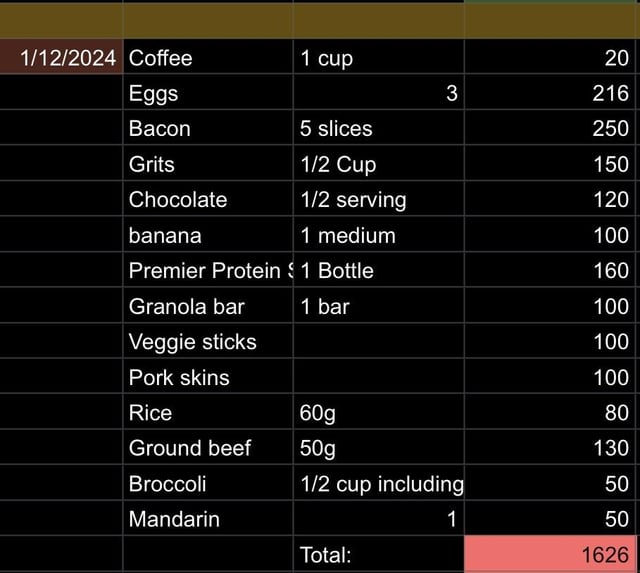Screen dimensions: 640x573
Task: Select the Mandarin cell
Action: point(208,518)
